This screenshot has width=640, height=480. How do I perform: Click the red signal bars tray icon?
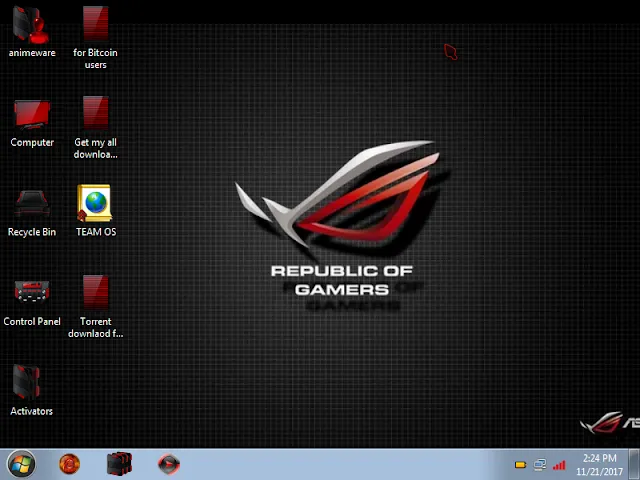tap(559, 465)
